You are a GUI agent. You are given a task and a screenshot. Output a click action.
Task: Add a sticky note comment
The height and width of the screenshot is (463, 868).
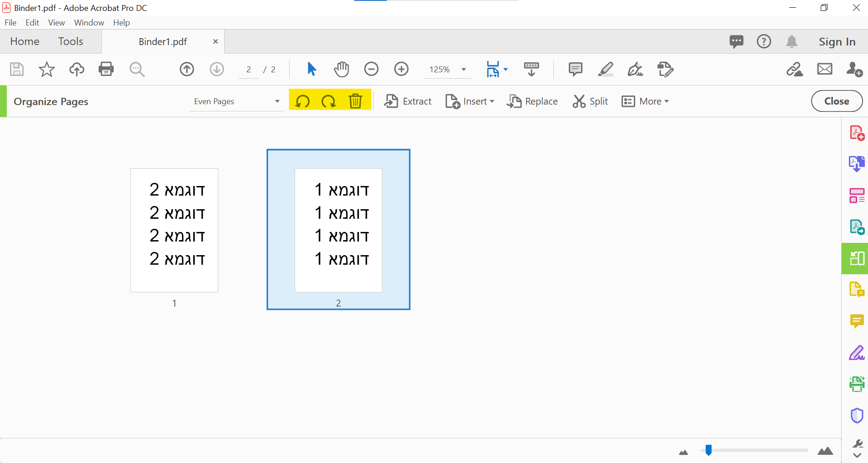[575, 69]
